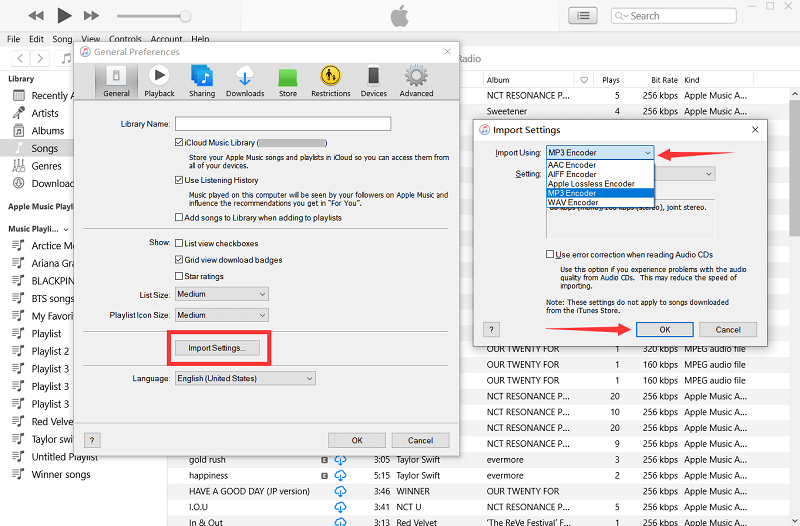This screenshot has height=526, width=800.
Task: Open the Language dropdown
Action: pos(245,378)
